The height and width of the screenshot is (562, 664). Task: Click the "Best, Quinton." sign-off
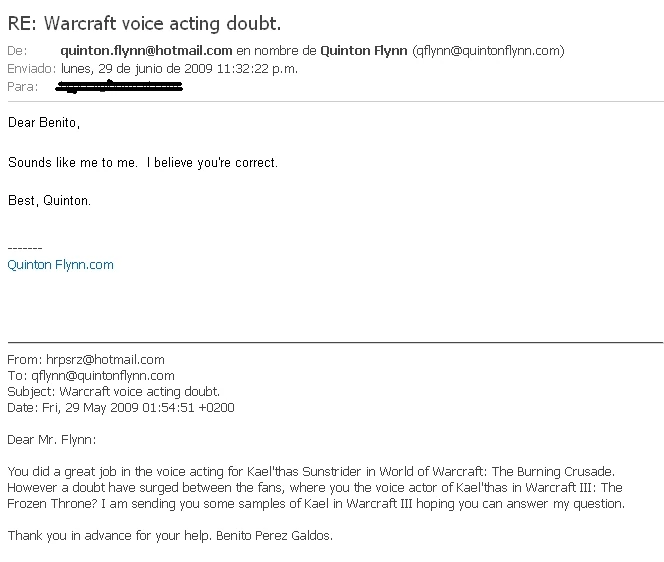pos(49,200)
